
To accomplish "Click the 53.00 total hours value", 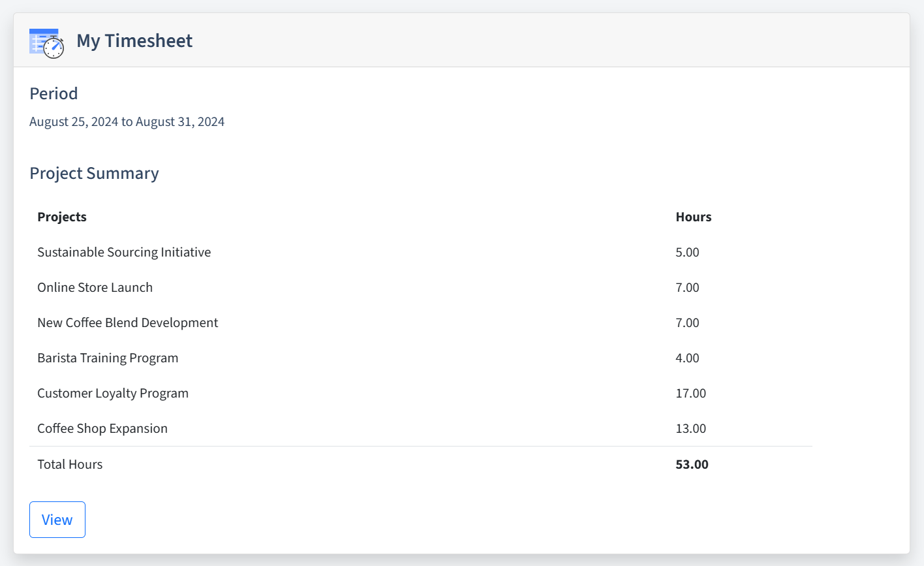I will tap(692, 464).
